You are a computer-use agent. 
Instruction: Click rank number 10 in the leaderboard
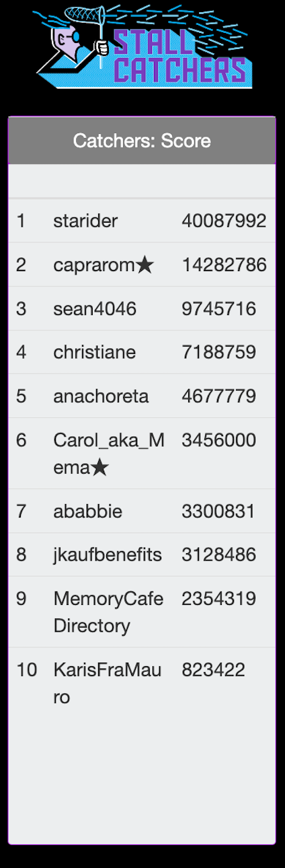pos(27,670)
